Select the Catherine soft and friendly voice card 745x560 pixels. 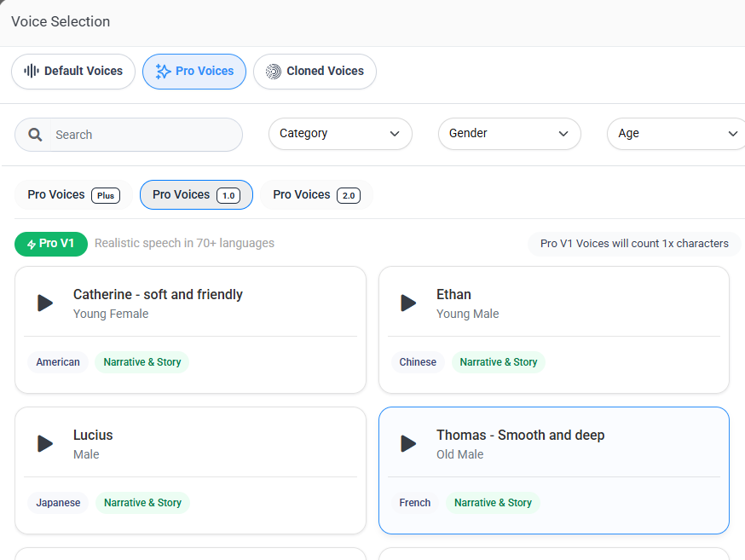pyautogui.click(x=191, y=330)
